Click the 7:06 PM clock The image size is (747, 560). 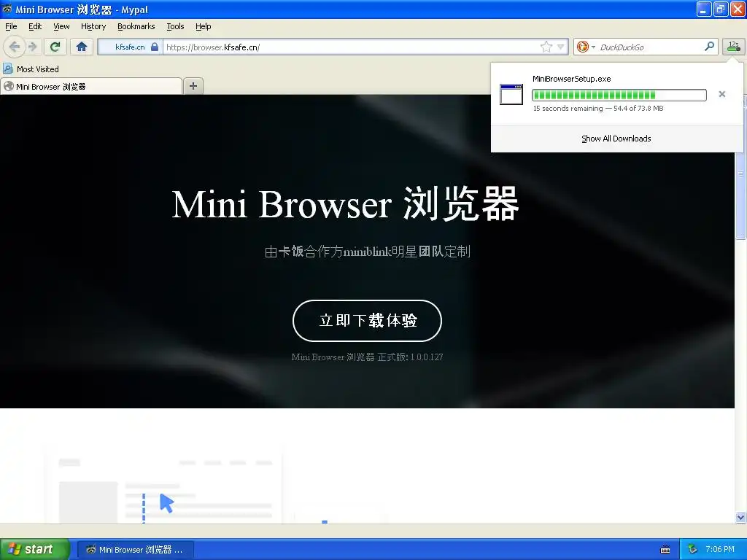(x=720, y=549)
